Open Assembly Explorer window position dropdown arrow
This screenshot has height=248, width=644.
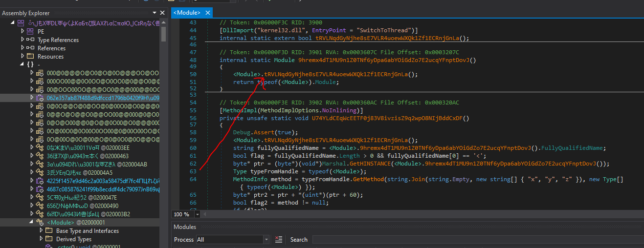click(x=155, y=13)
